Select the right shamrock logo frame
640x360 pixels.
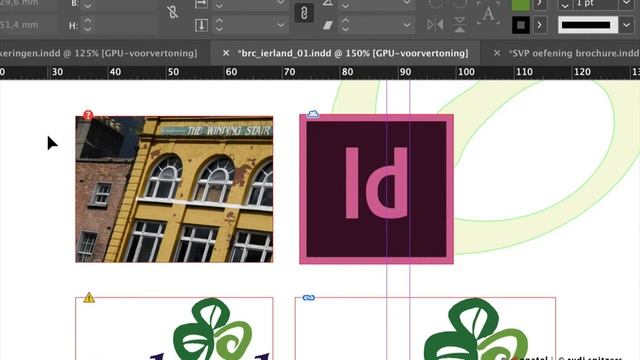(425, 329)
